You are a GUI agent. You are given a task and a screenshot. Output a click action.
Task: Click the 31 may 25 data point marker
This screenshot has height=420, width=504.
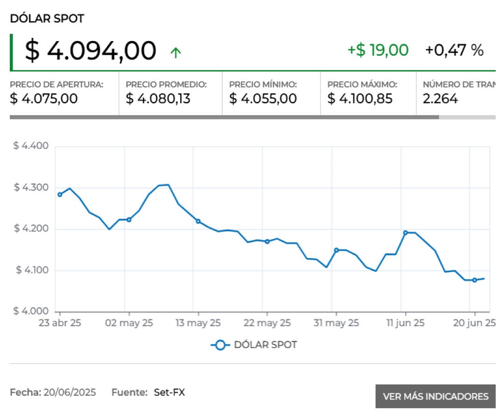coord(336,250)
